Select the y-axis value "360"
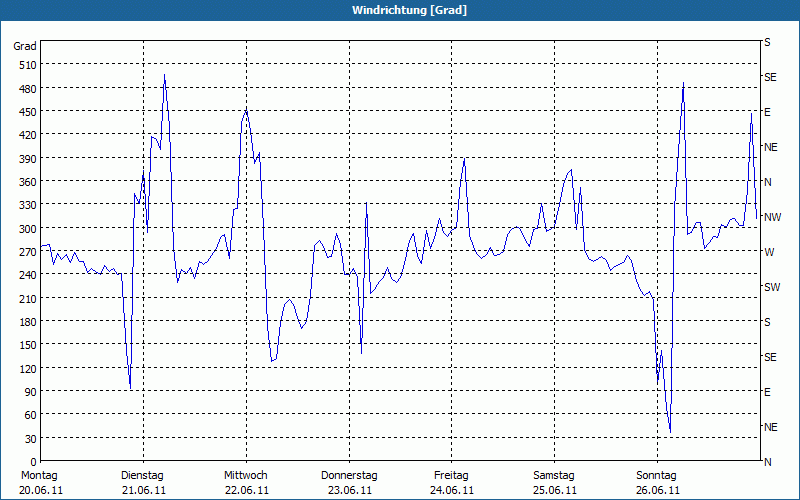This screenshot has height=500, width=800. pyautogui.click(x=28, y=182)
